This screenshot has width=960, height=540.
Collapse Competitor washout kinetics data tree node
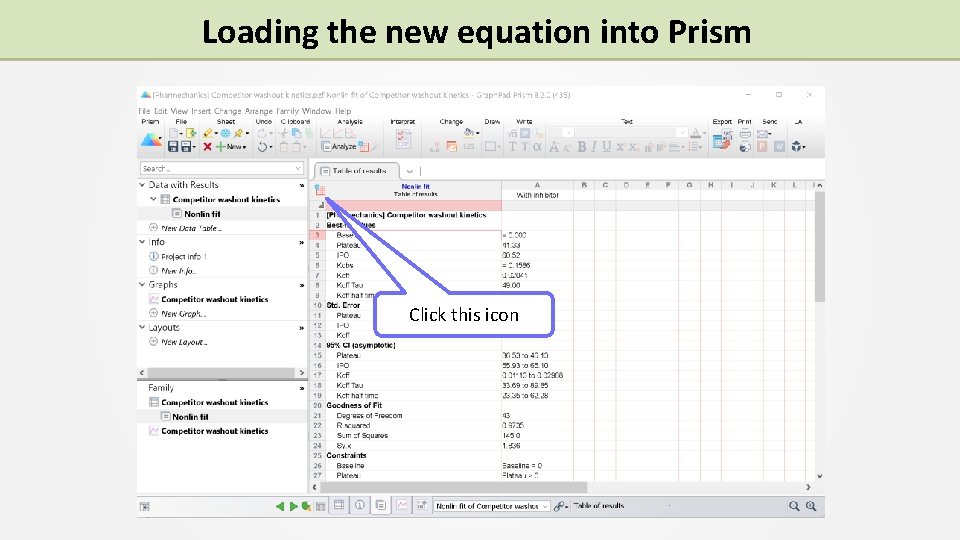point(153,199)
